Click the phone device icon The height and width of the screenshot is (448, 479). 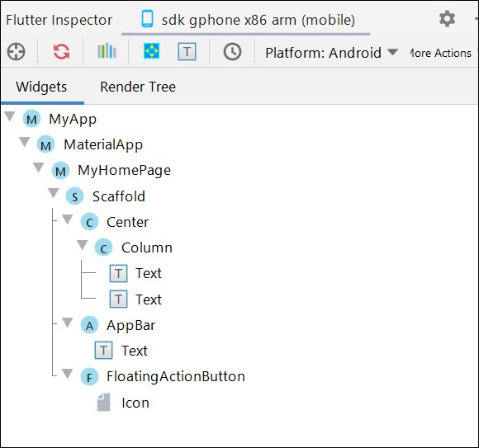[x=147, y=19]
